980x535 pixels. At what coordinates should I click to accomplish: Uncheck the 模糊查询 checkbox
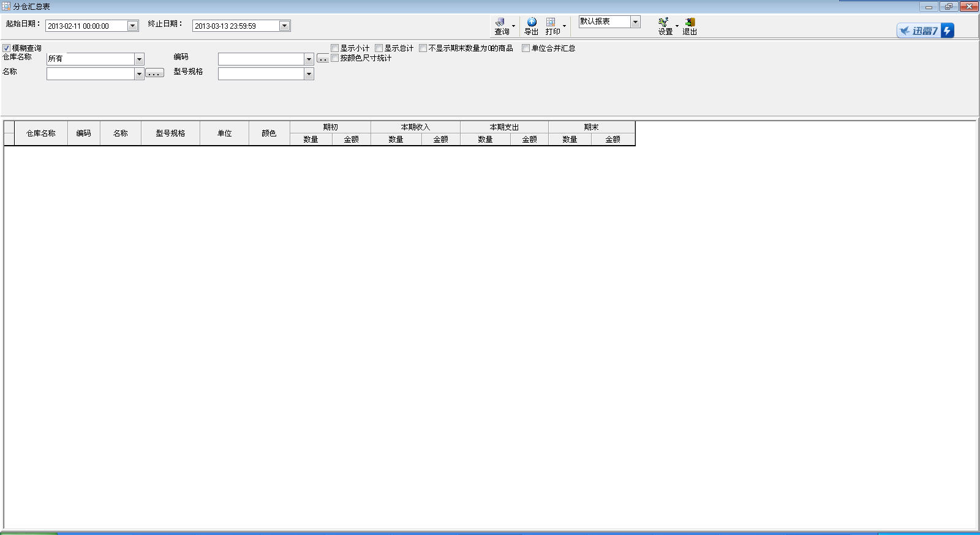tap(7, 48)
